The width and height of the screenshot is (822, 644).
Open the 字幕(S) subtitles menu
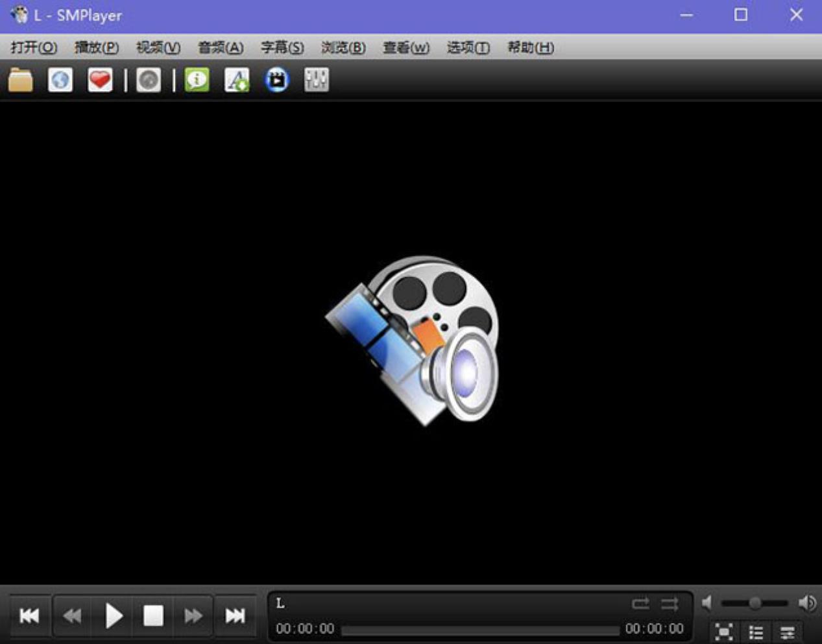tap(282, 47)
